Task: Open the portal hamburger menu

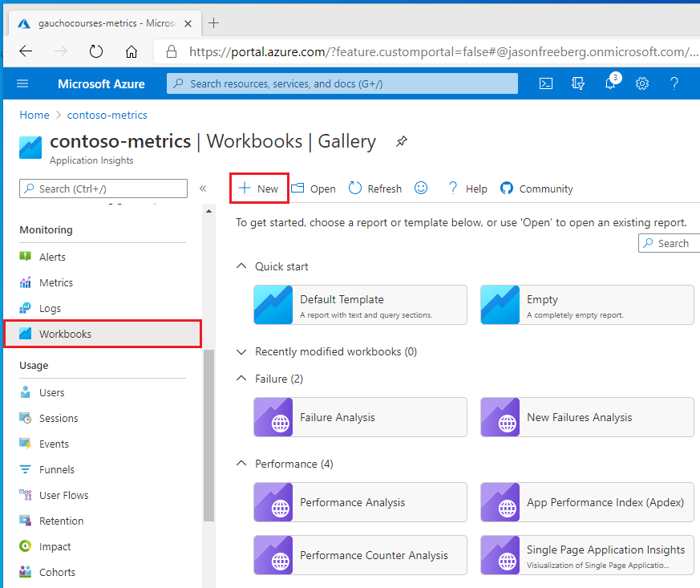Action: (22, 83)
